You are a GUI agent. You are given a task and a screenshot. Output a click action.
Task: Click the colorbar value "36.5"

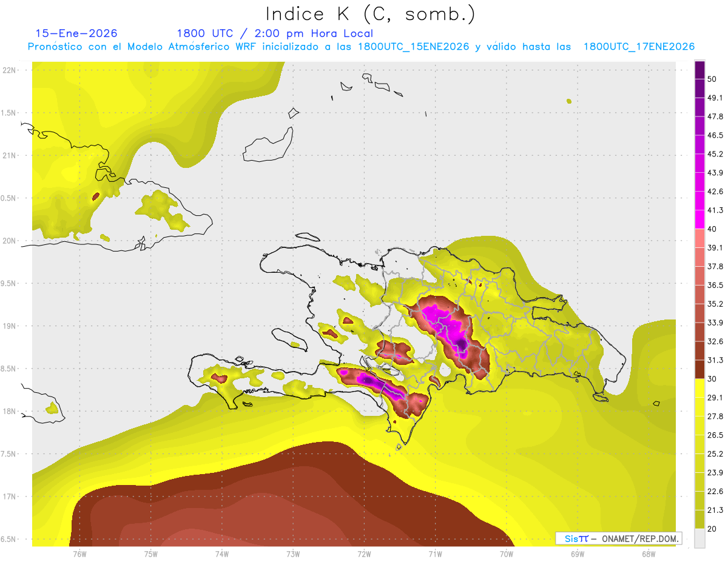(715, 286)
